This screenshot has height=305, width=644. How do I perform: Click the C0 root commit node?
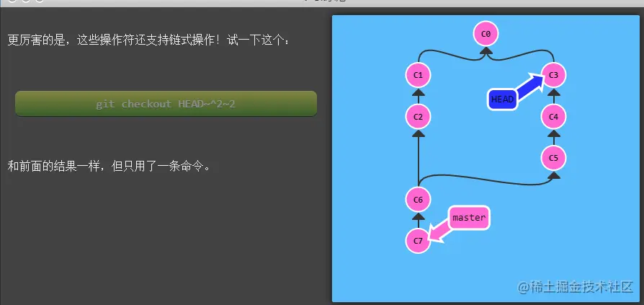pyautogui.click(x=486, y=34)
